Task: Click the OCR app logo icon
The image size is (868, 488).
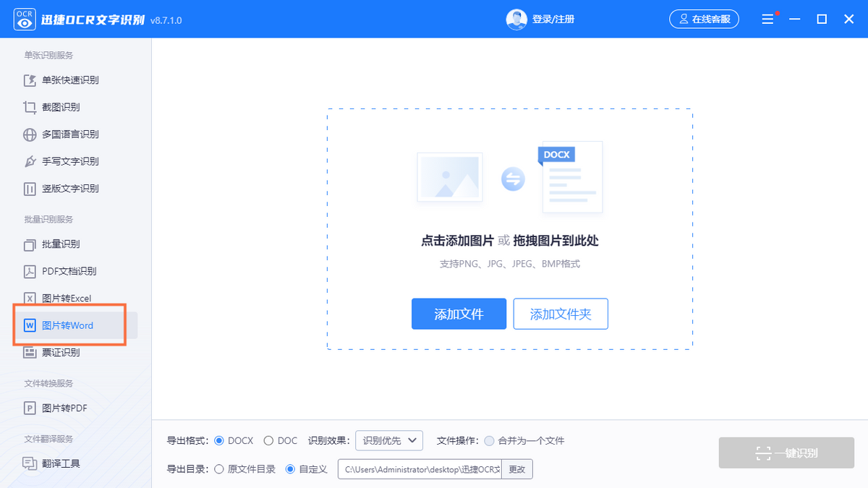Action: 25,20
